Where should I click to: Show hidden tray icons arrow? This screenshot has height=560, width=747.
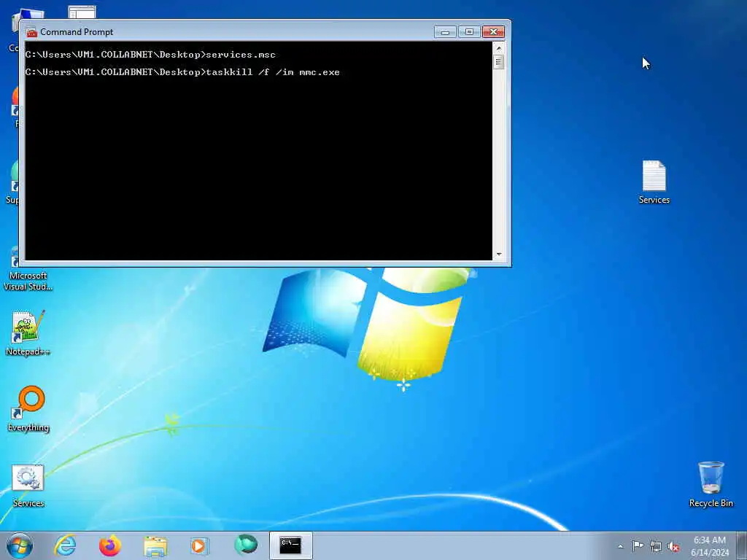click(x=620, y=546)
